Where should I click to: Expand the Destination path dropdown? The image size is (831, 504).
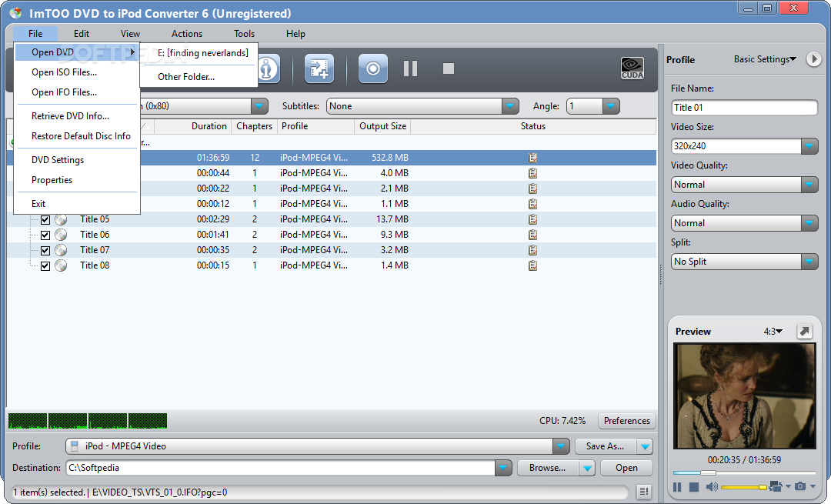click(503, 468)
